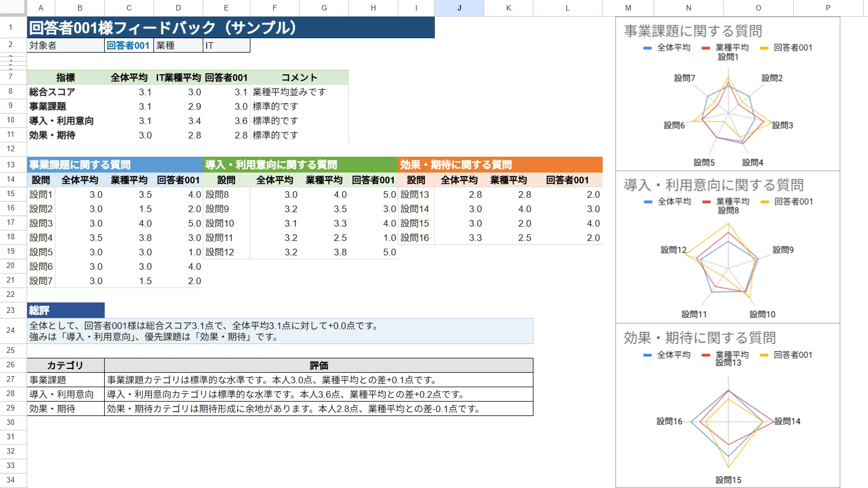The image size is (868, 488).
Task: Click the 設問15 axis label in the chart
Action: click(728, 480)
